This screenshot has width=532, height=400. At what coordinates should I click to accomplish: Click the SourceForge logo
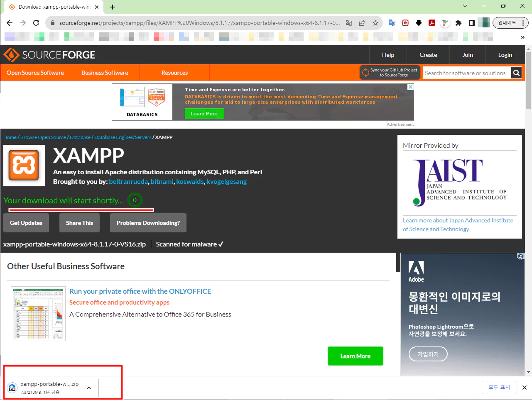pos(49,55)
